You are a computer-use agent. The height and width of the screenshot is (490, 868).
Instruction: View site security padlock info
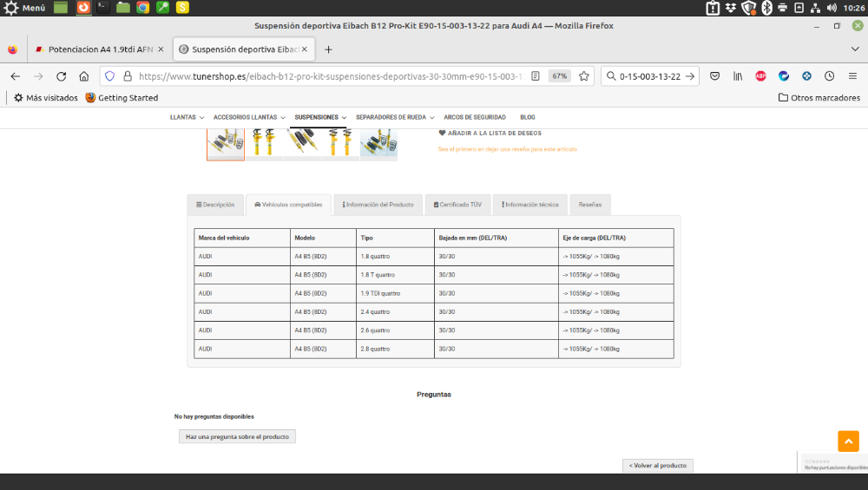pos(128,76)
